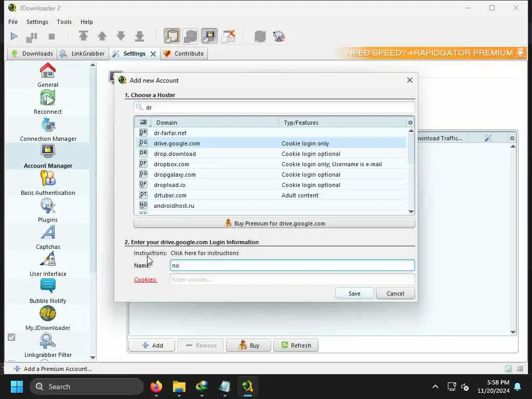
Task: Click Add a Premium Account status link
Action: [53, 369]
